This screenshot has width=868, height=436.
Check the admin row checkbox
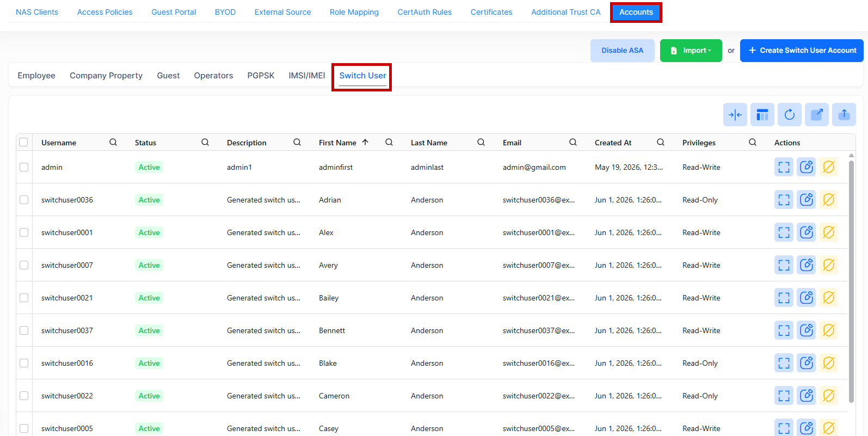pos(24,167)
